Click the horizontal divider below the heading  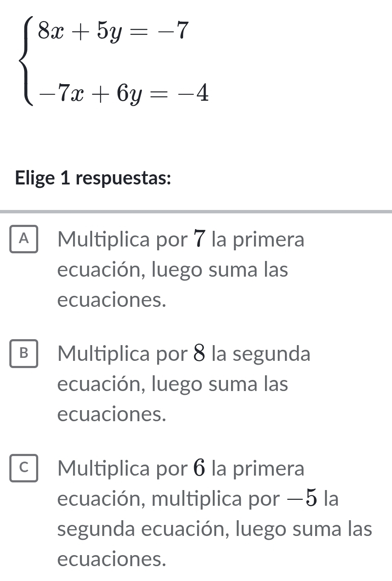(x=196, y=211)
